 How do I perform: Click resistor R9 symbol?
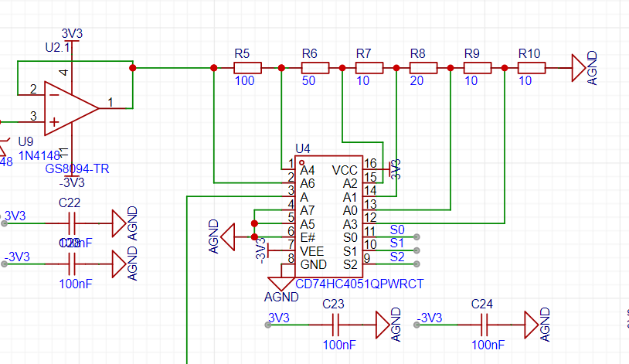pyautogui.click(x=477, y=68)
